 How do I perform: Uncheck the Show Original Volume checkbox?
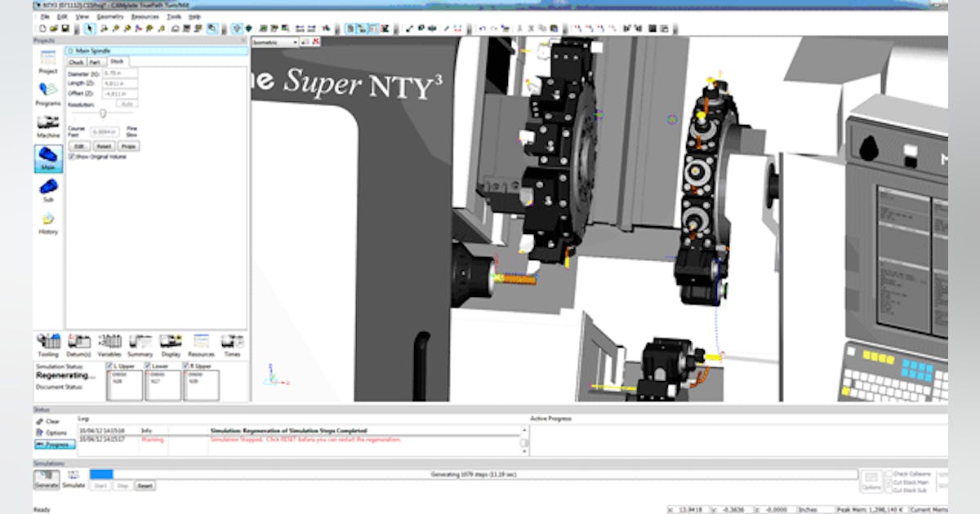(x=72, y=156)
